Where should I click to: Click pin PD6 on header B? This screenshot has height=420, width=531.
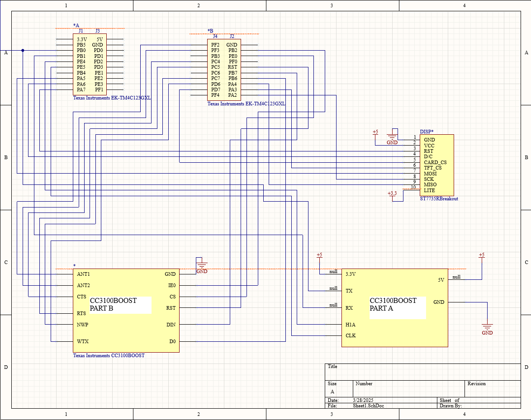click(x=216, y=84)
